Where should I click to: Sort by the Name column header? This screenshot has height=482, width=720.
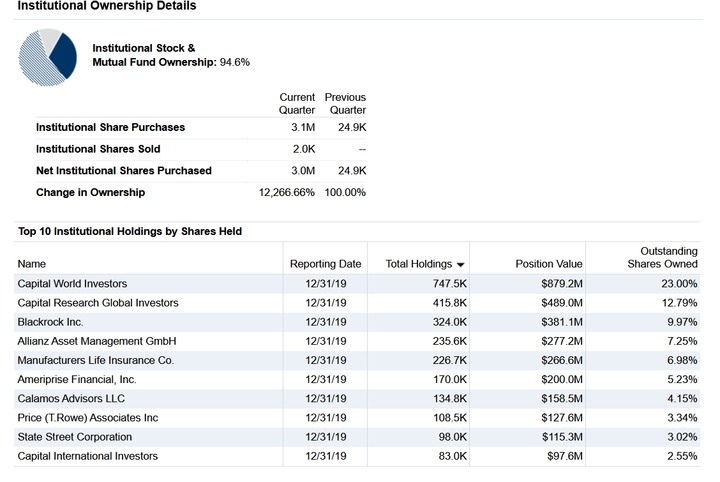point(32,264)
